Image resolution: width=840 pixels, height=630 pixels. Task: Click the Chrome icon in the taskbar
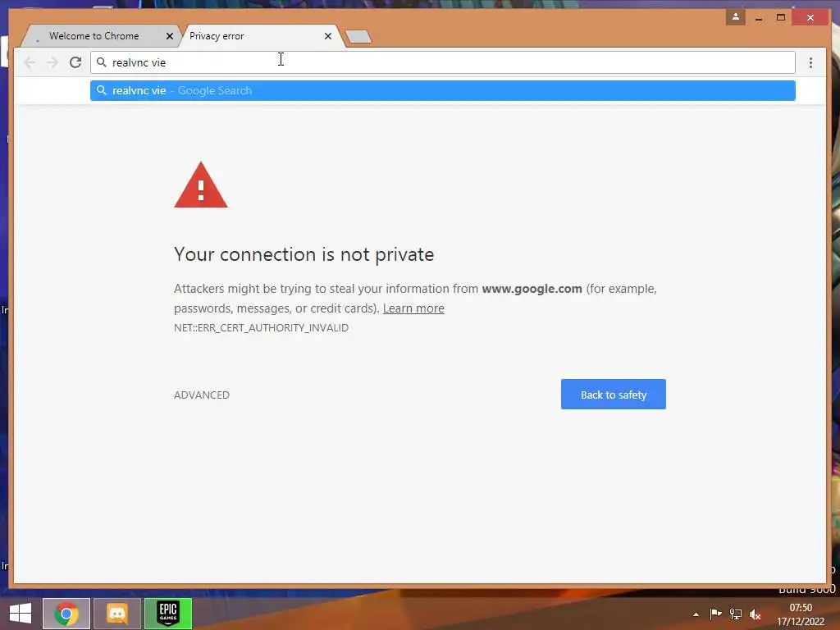pos(66,614)
